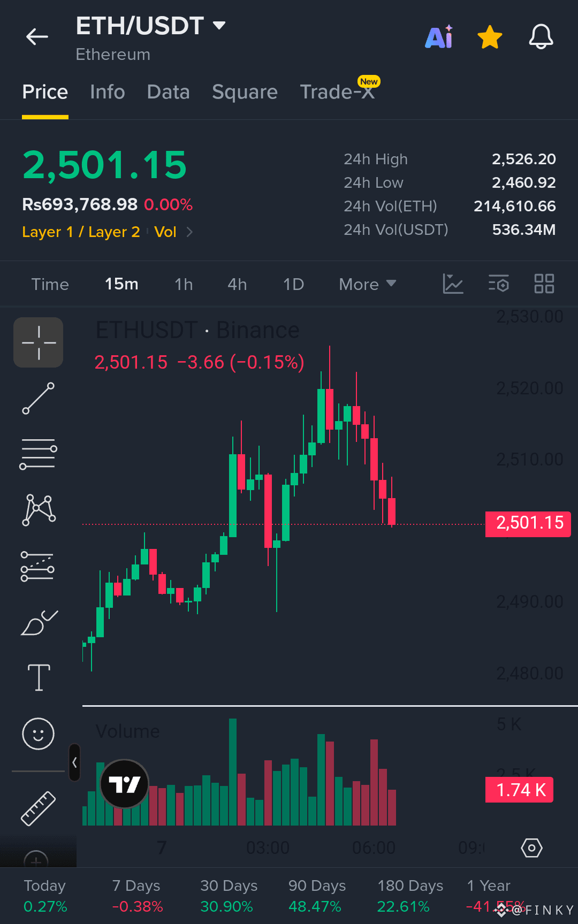
Task: Open the grid layout icon
Action: pyautogui.click(x=544, y=284)
